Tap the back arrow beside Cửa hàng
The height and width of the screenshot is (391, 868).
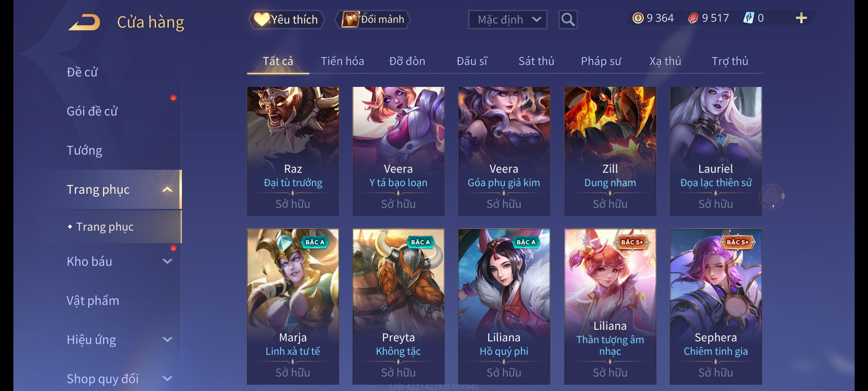84,22
